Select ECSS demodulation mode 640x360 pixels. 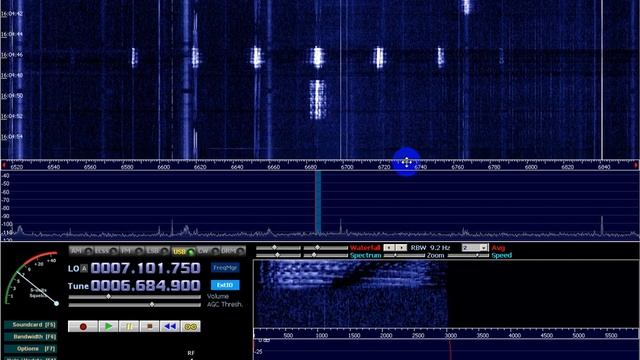(106, 251)
